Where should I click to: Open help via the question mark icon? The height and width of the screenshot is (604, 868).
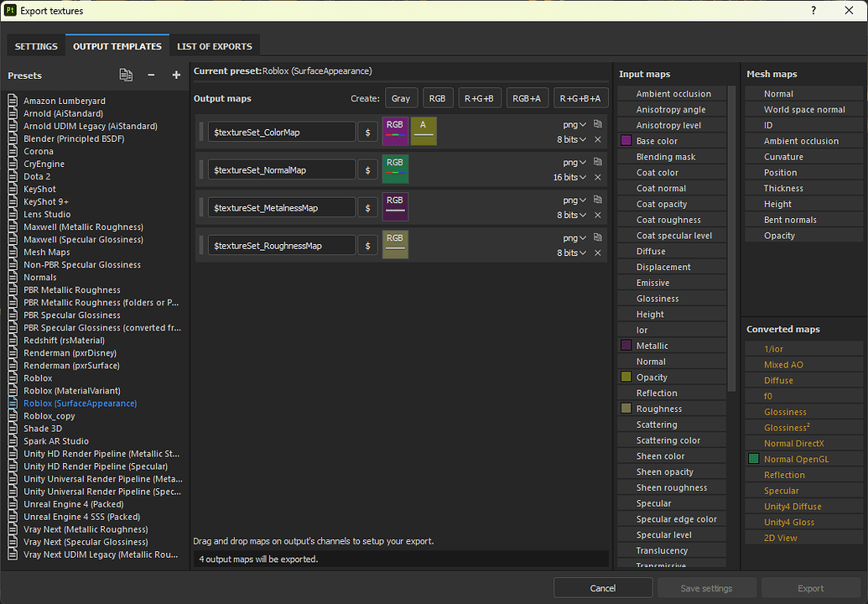[813, 10]
